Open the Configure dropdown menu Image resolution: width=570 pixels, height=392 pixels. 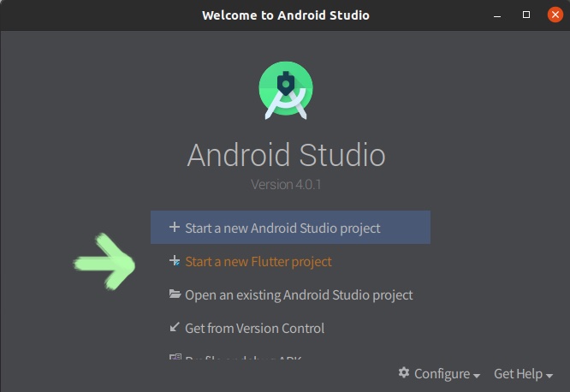coord(439,373)
